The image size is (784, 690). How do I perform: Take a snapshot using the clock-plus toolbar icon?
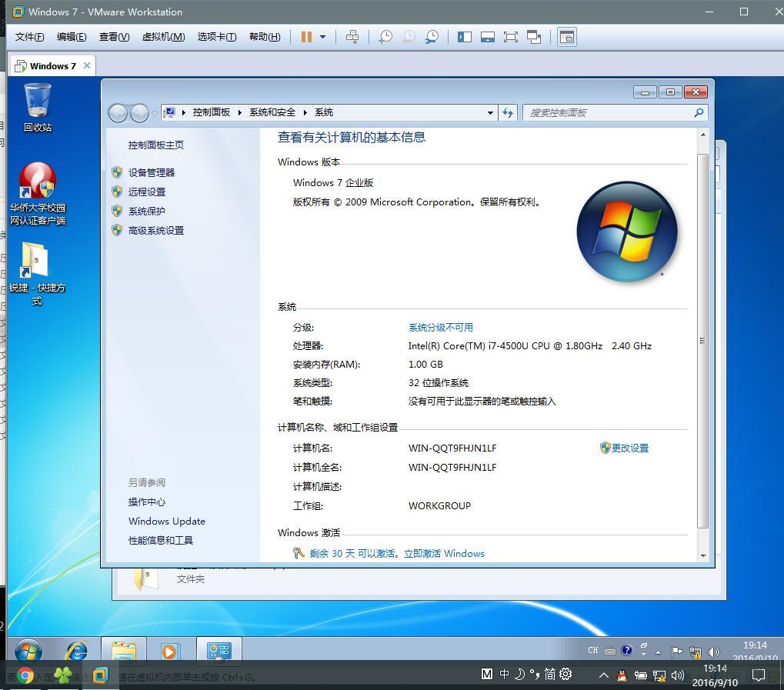point(385,36)
